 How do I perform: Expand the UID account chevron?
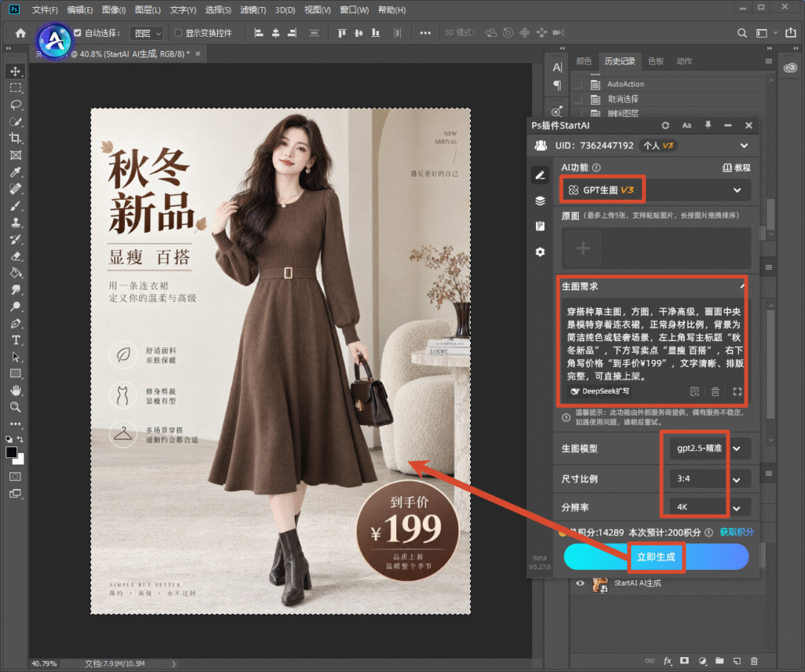[x=744, y=146]
